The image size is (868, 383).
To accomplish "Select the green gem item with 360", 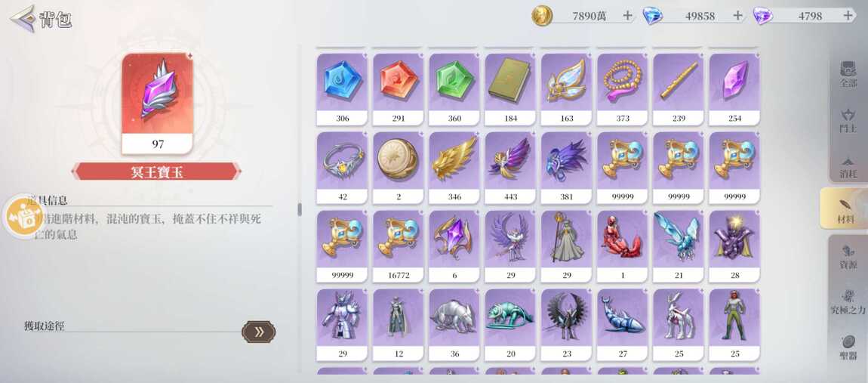I will coord(454,89).
